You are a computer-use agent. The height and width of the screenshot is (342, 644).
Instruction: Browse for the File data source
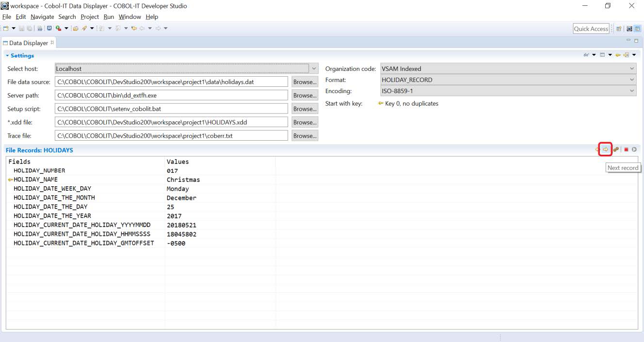(304, 82)
